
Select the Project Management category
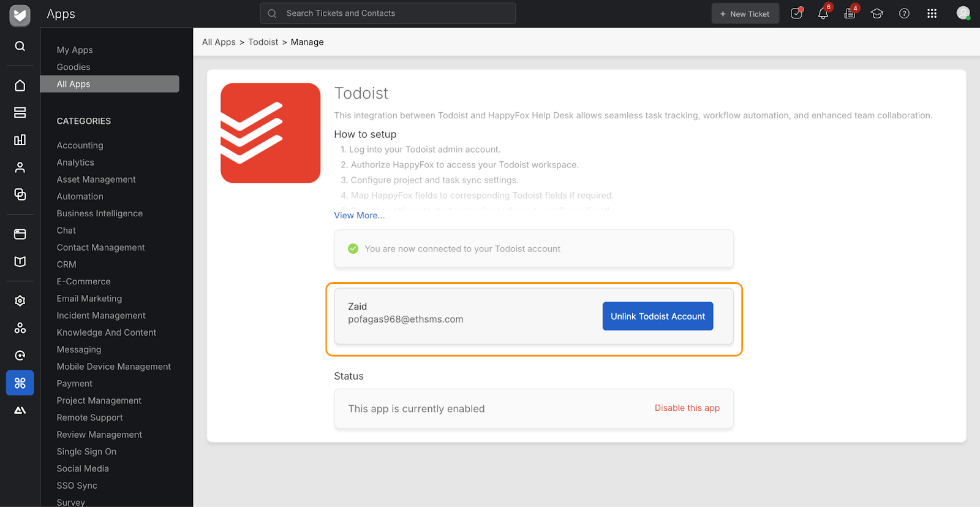click(x=99, y=401)
